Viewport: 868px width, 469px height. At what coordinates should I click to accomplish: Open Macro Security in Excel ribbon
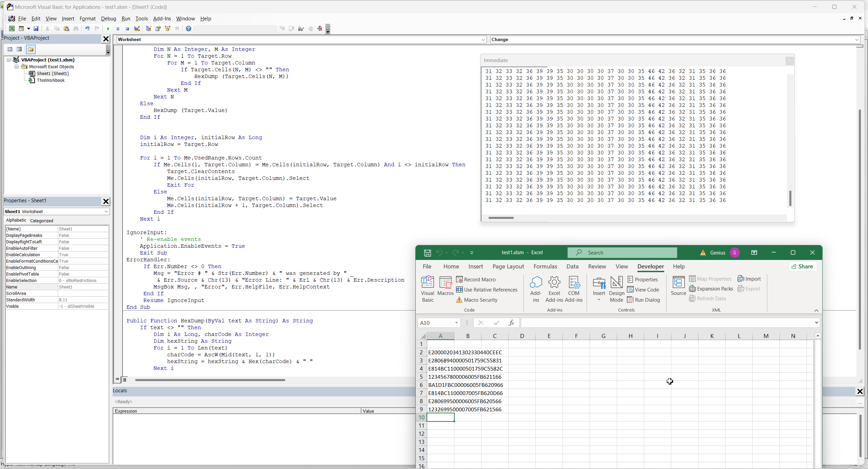480,300
